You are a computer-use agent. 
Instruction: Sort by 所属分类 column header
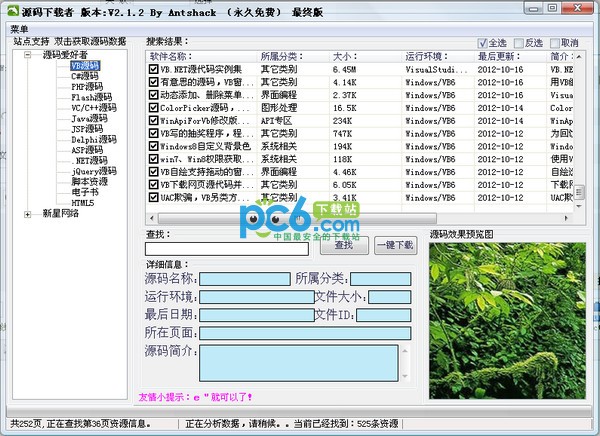click(x=293, y=57)
